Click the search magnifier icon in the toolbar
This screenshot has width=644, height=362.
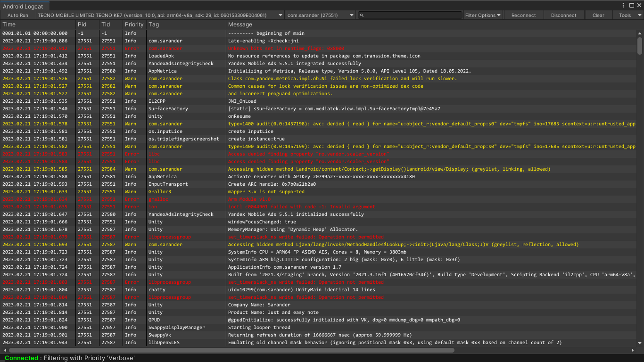(x=361, y=15)
